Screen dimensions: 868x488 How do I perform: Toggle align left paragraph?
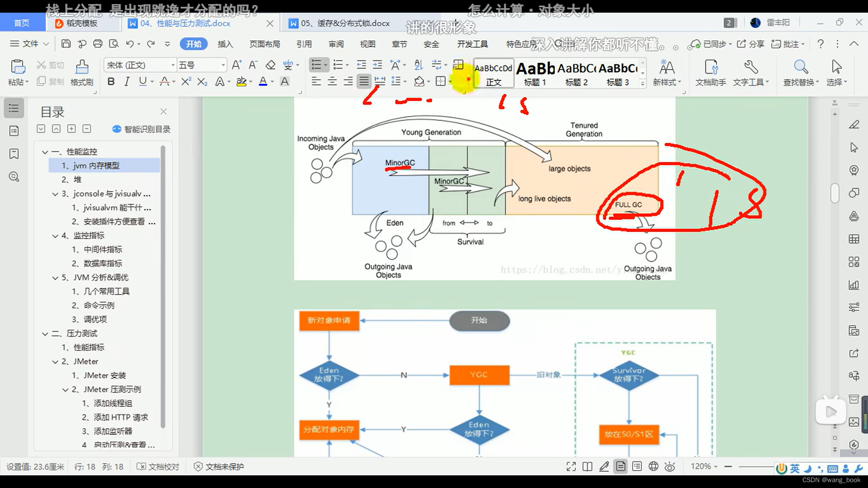[316, 82]
